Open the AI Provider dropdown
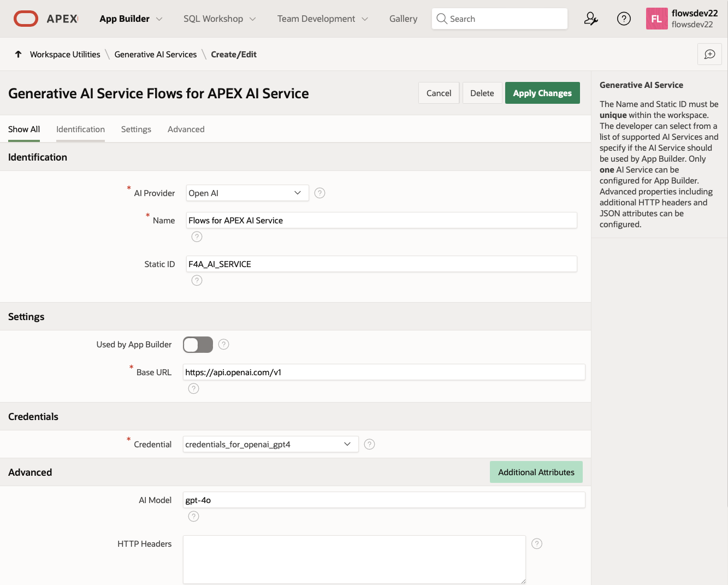 (247, 193)
